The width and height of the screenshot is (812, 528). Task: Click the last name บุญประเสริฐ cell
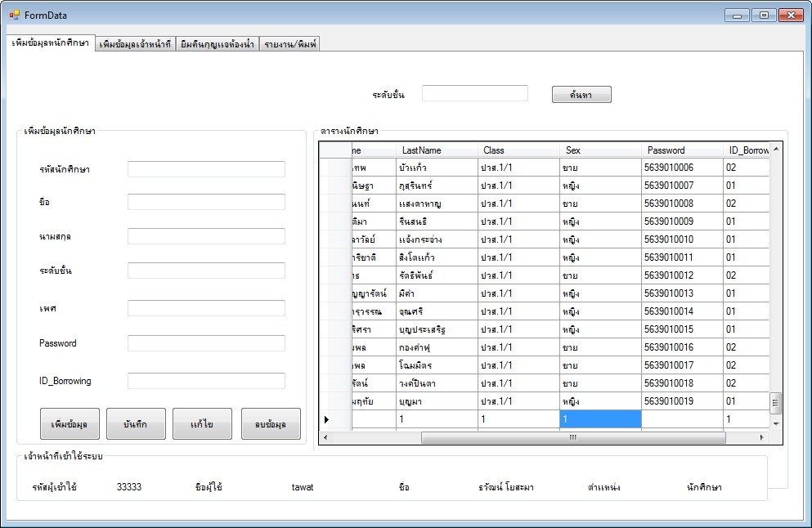coord(437,329)
